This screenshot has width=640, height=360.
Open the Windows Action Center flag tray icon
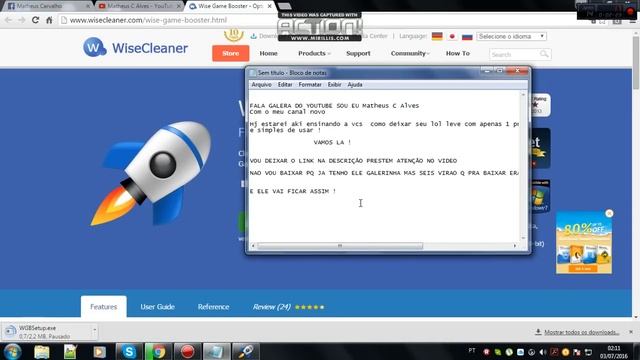pyautogui.click(x=577, y=352)
